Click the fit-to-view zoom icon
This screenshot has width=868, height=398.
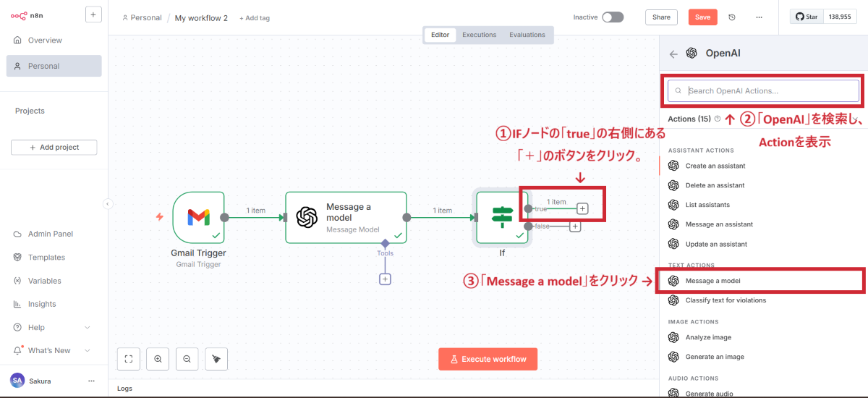(x=128, y=358)
